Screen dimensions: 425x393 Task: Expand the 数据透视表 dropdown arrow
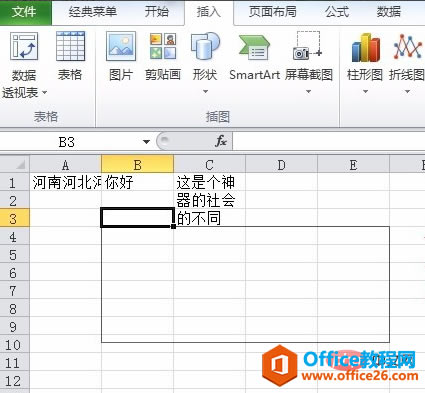[x=44, y=92]
